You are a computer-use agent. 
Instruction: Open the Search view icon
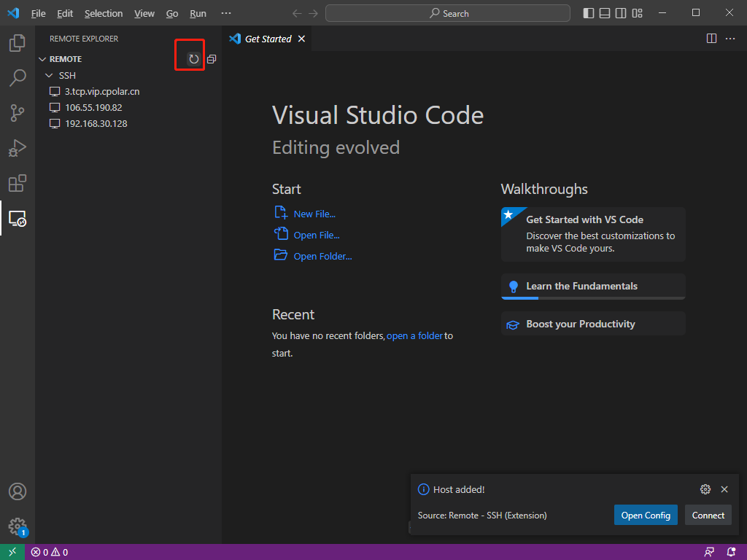18,78
